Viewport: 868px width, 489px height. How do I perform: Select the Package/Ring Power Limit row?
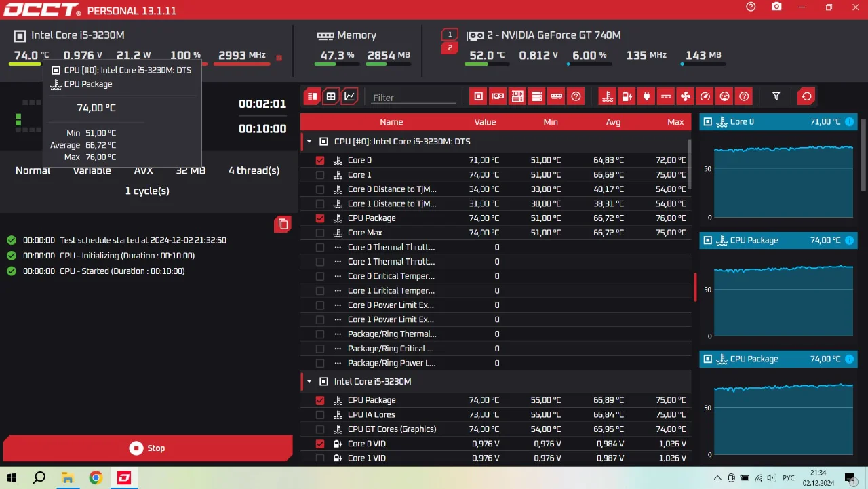496,364
